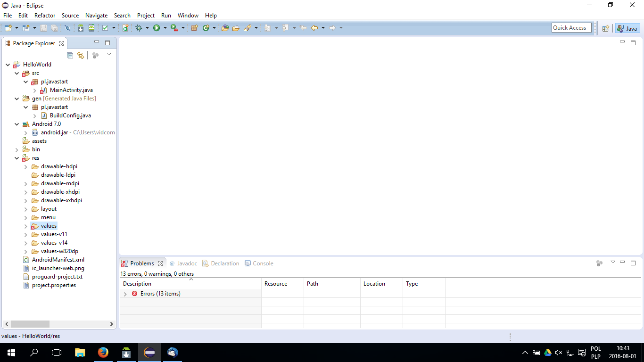
Task: Switch to the Javadoc tab
Action: [x=183, y=263]
